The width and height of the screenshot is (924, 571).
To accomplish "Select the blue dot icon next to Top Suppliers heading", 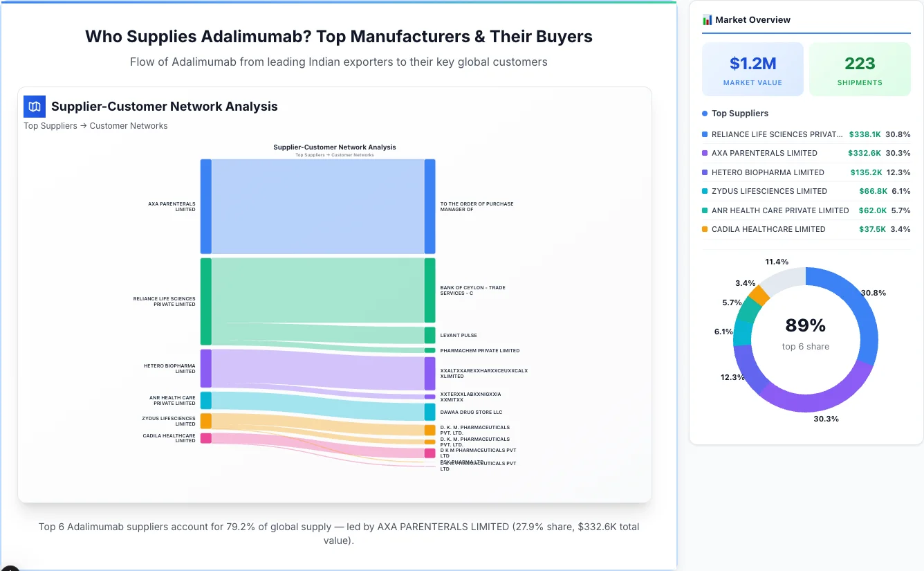I will tap(704, 113).
